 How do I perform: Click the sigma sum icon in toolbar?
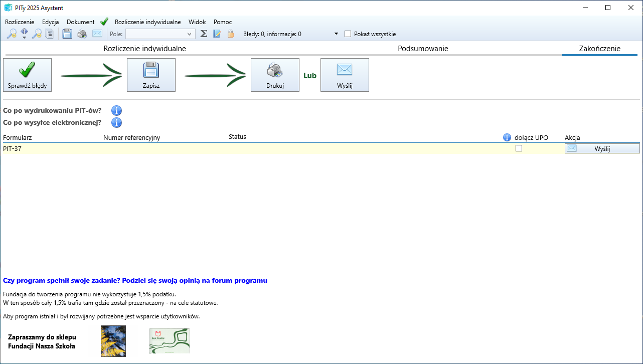(x=204, y=34)
